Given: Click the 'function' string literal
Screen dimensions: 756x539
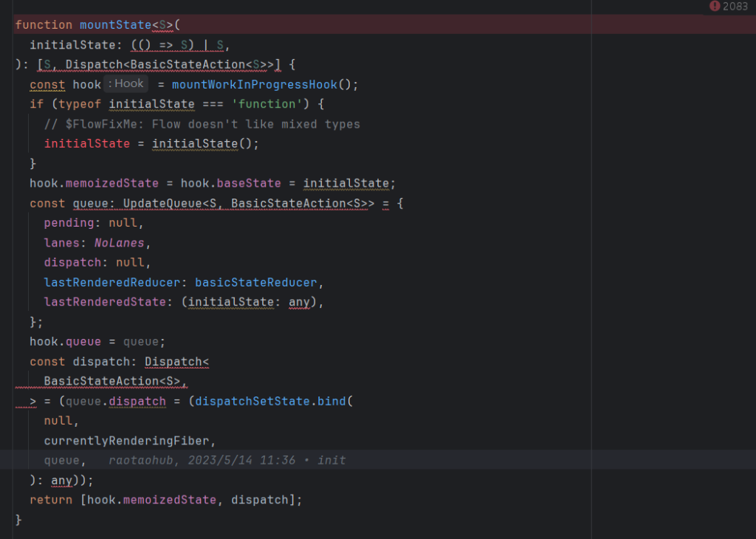Looking at the screenshot, I should coord(268,103).
